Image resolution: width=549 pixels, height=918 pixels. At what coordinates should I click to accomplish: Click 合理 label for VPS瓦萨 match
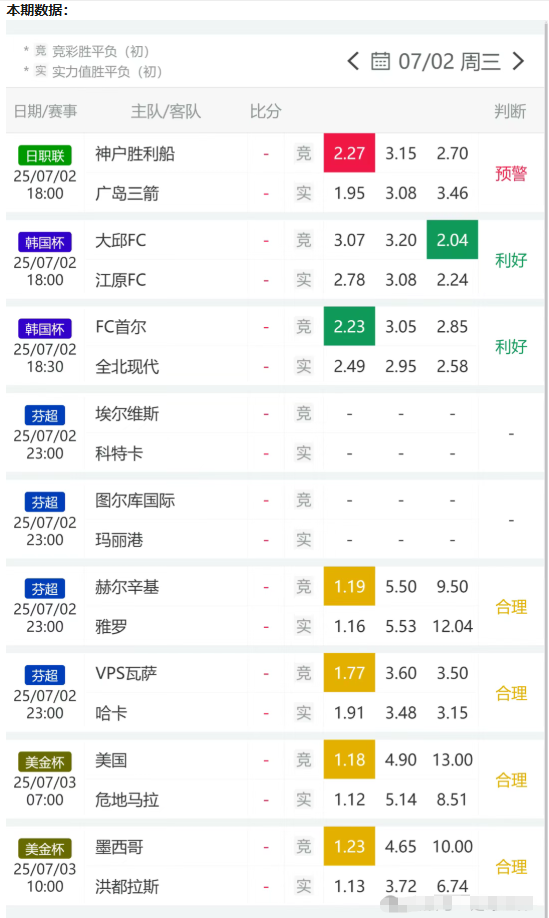click(x=511, y=693)
